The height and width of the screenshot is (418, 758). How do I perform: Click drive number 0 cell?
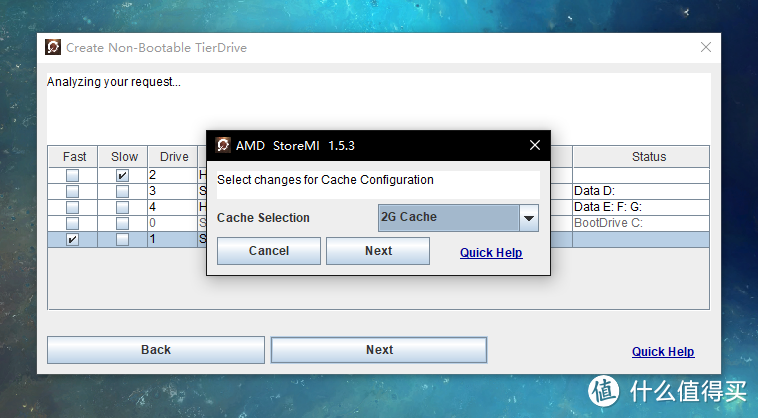pos(173,223)
